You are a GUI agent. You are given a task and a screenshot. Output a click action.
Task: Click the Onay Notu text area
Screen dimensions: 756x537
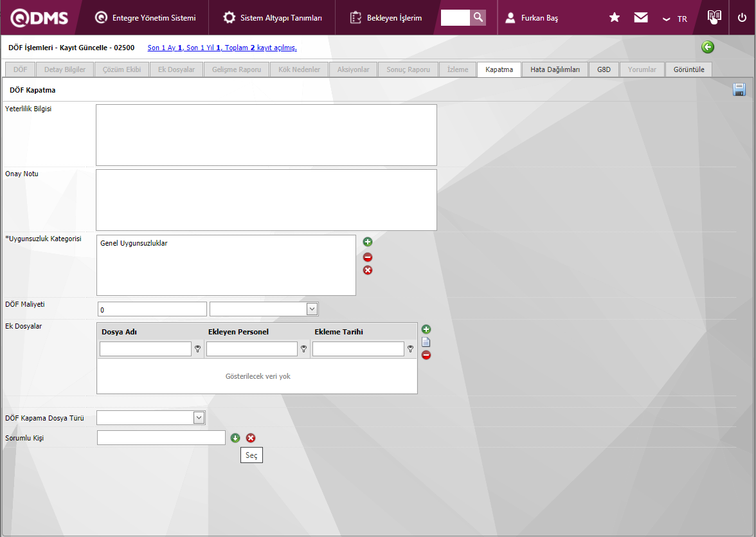pyautogui.click(x=266, y=200)
